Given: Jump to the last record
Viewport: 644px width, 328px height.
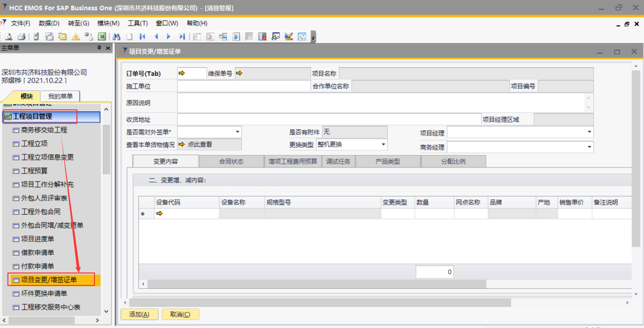Looking at the screenshot, I should [x=182, y=37].
